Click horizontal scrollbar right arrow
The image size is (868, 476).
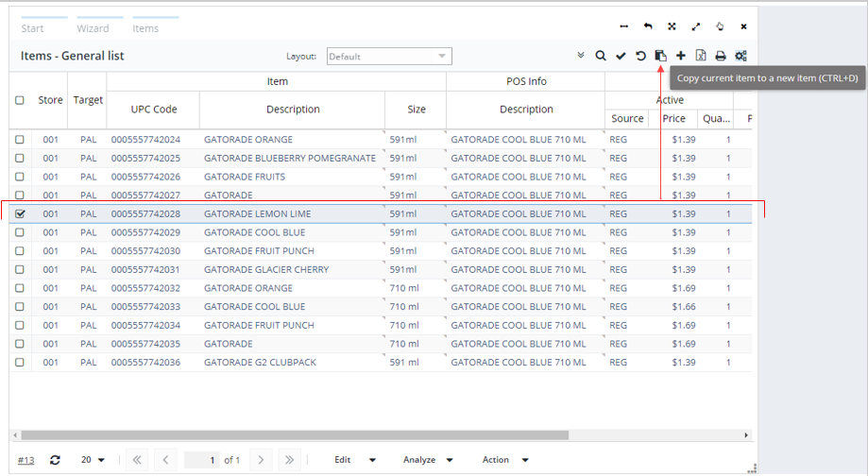[746, 435]
